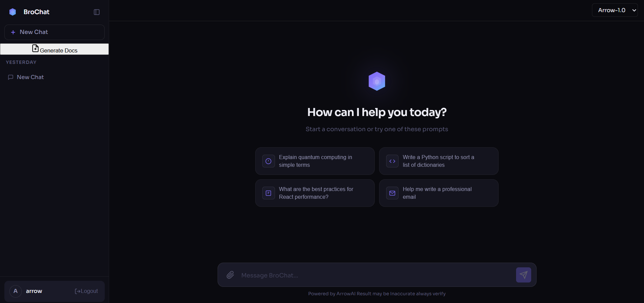Start a New Chat
644x303 pixels.
[54, 32]
